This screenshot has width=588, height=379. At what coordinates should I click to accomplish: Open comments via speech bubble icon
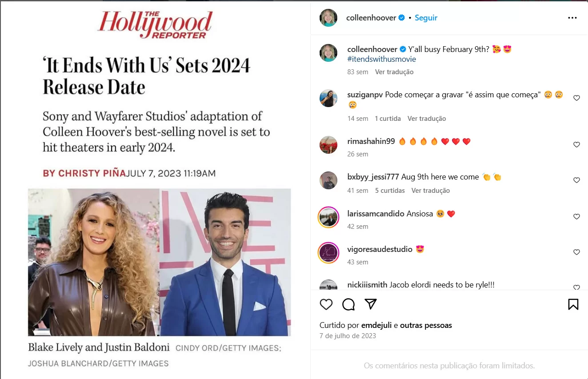tap(348, 304)
